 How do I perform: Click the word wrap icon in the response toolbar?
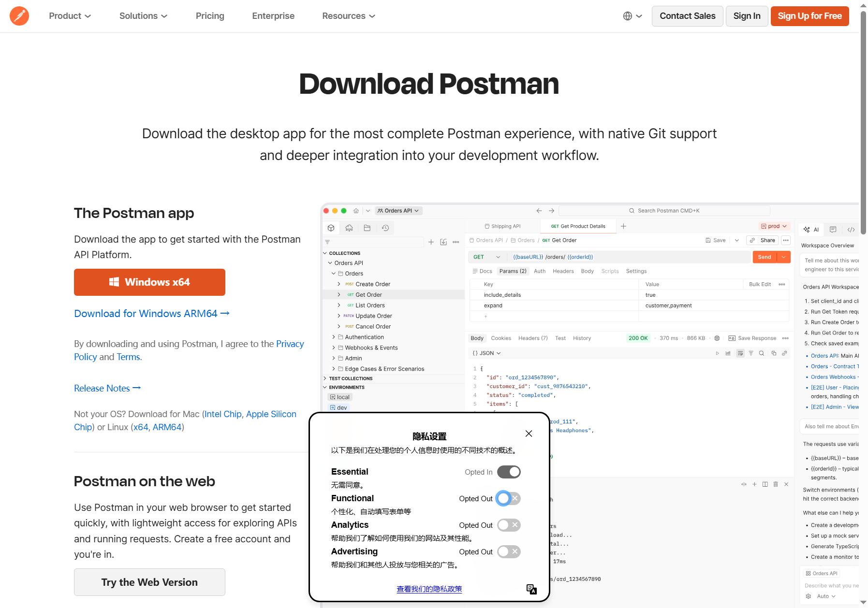(x=740, y=353)
